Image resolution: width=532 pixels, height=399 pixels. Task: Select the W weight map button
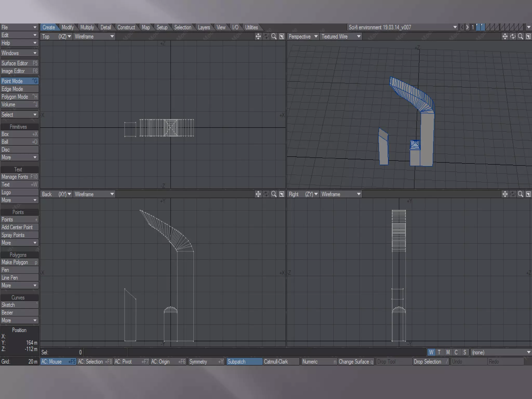pyautogui.click(x=431, y=352)
